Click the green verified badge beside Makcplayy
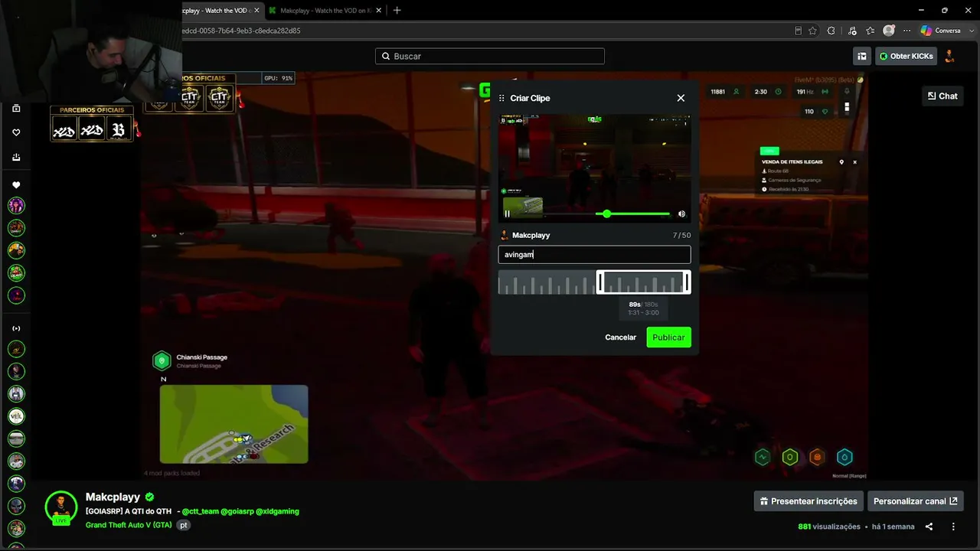Viewport: 980px width, 551px height. [150, 497]
